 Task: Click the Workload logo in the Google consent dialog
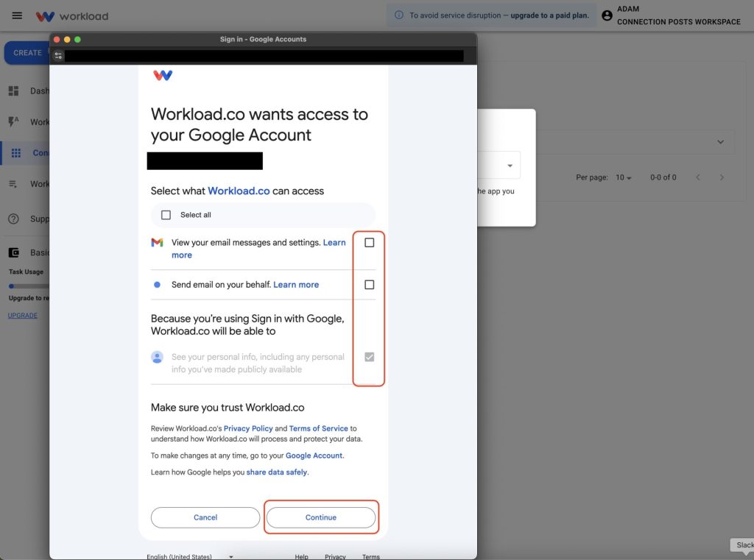[163, 75]
